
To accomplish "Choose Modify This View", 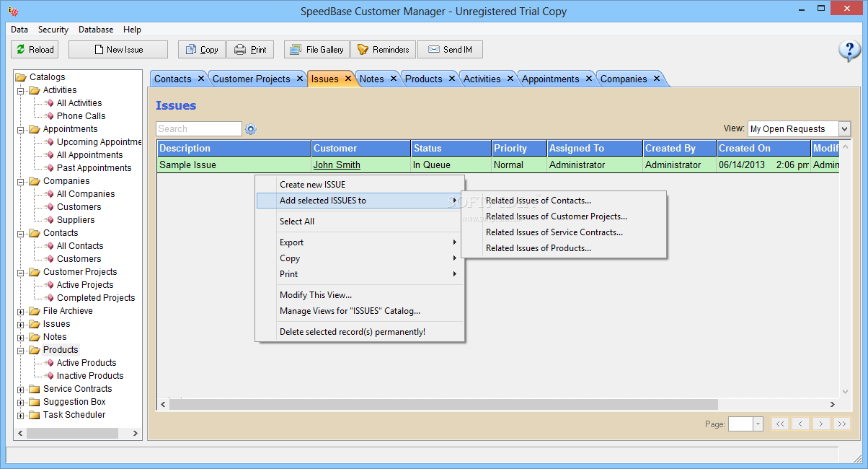I will (x=360, y=295).
